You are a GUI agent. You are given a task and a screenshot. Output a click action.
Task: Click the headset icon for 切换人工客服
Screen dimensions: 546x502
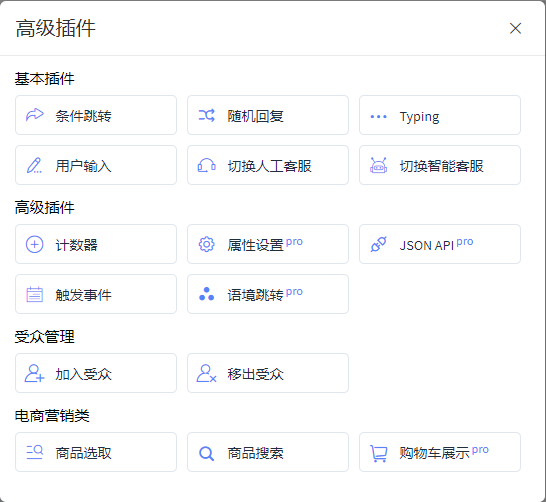[x=206, y=165]
